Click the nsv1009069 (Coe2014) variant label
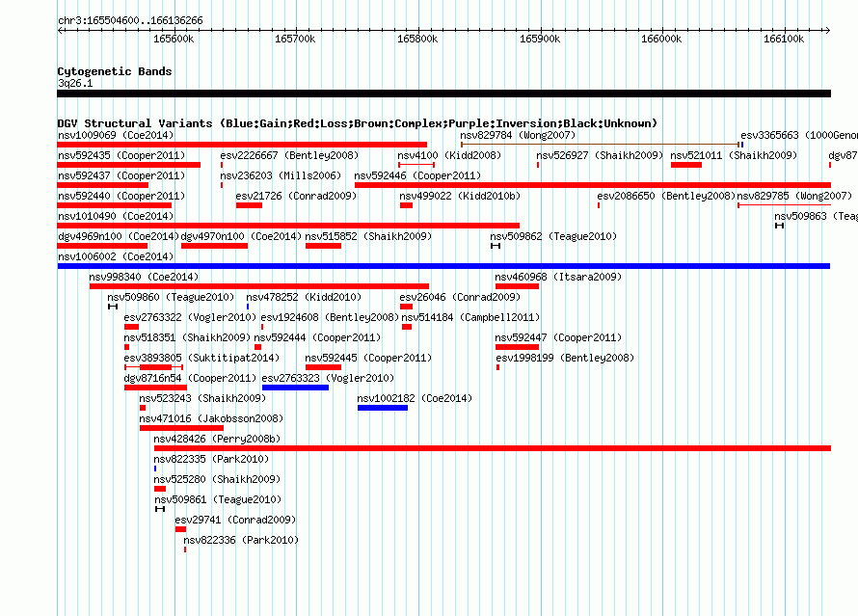This screenshot has width=858, height=616. 116,135
